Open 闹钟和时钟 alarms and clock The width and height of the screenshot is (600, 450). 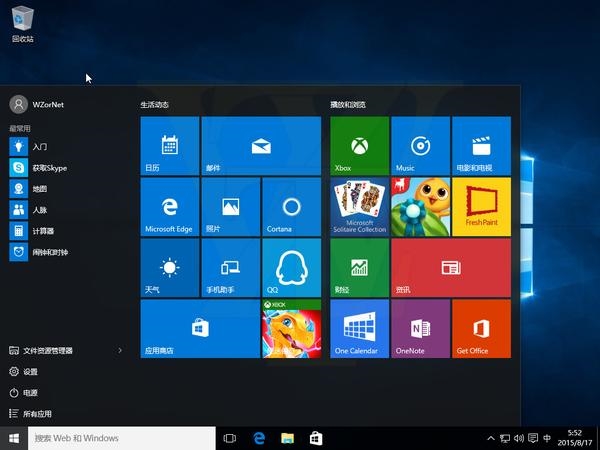[67, 252]
